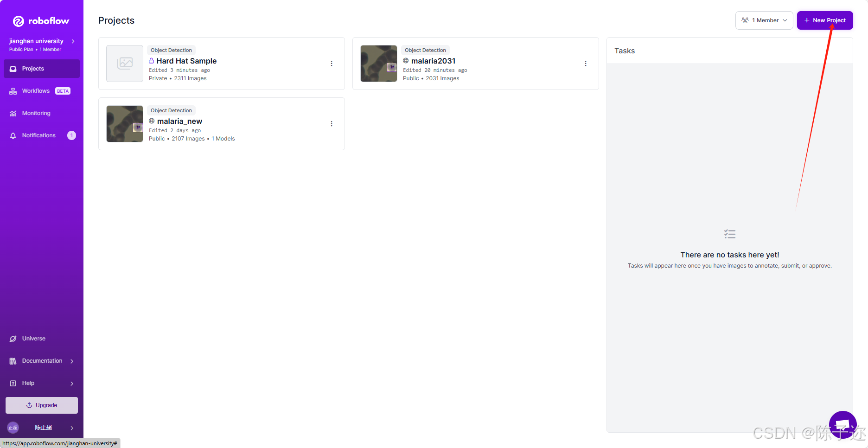
Task: Click 'Public • 2031 Images' text
Action: pos(431,78)
